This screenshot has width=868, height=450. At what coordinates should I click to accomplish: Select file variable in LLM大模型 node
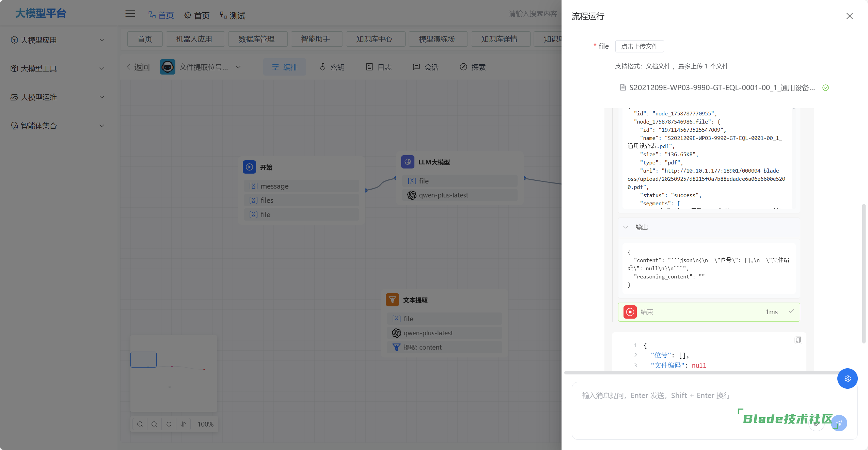tap(460, 181)
